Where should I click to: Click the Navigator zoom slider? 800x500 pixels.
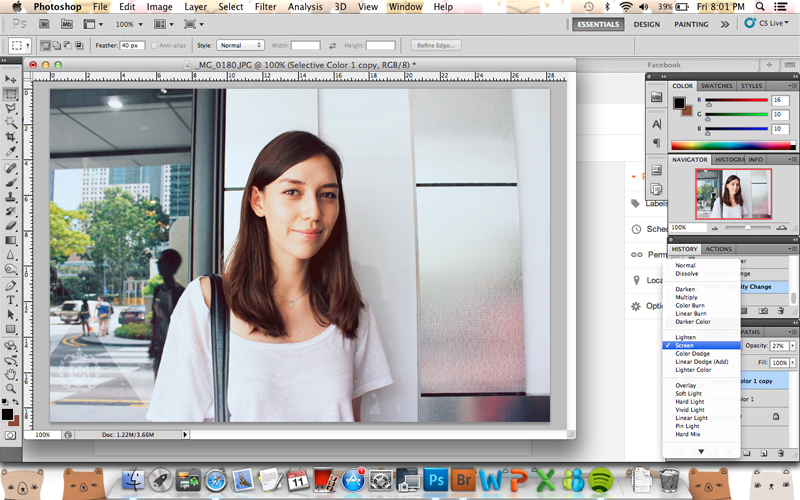(747, 228)
